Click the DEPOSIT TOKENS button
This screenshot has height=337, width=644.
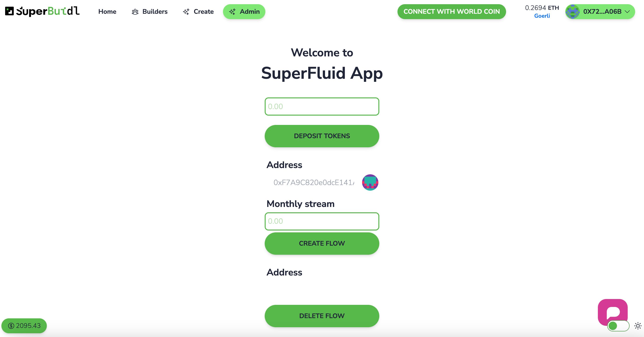pyautogui.click(x=322, y=136)
